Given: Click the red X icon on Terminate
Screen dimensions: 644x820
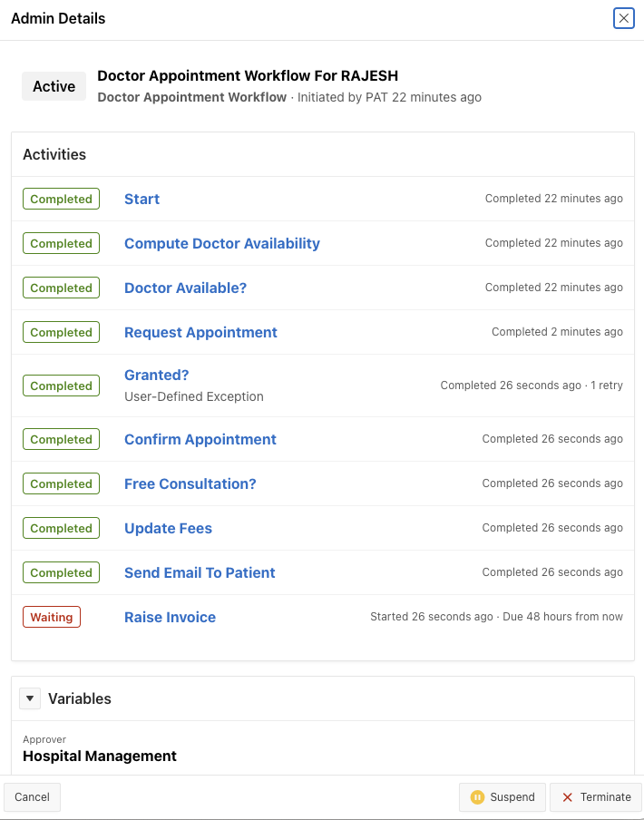Looking at the screenshot, I should pos(568,797).
